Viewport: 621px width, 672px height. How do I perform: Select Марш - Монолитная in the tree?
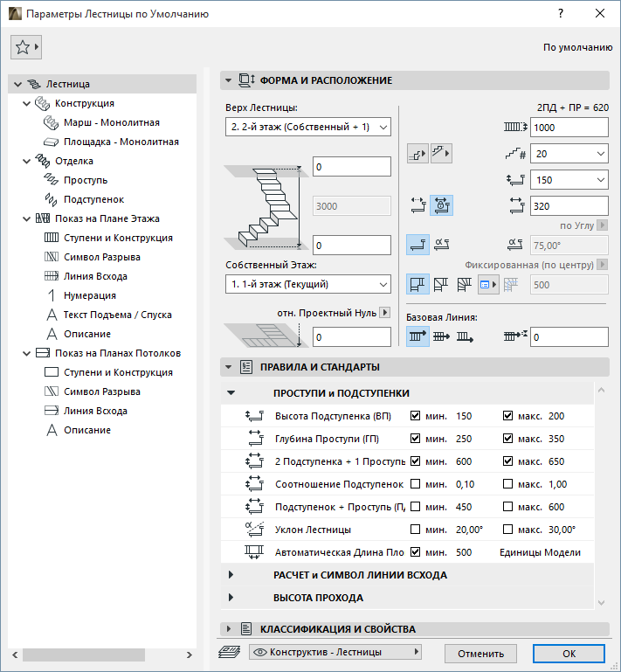(111, 122)
